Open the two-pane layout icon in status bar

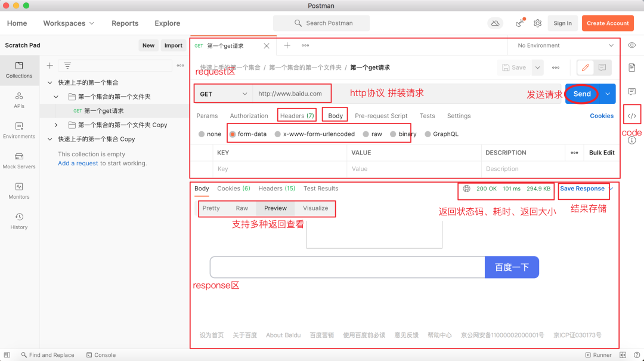(x=623, y=355)
